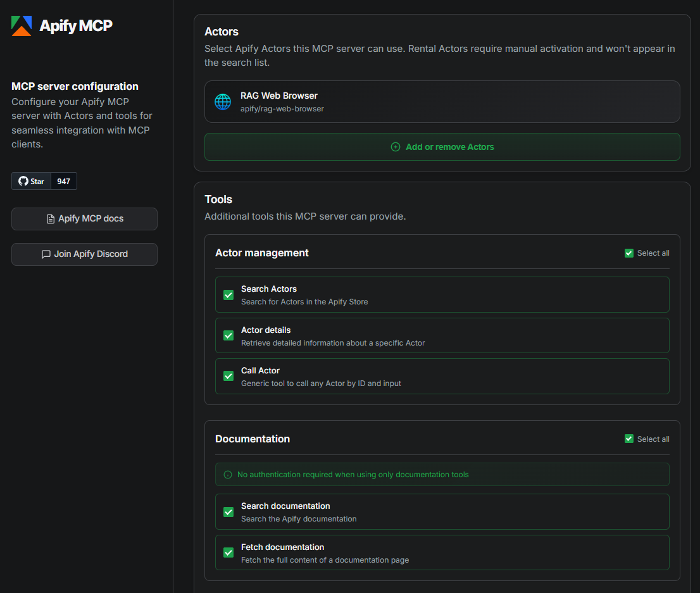Click the Add or remove Actors button

pyautogui.click(x=442, y=146)
